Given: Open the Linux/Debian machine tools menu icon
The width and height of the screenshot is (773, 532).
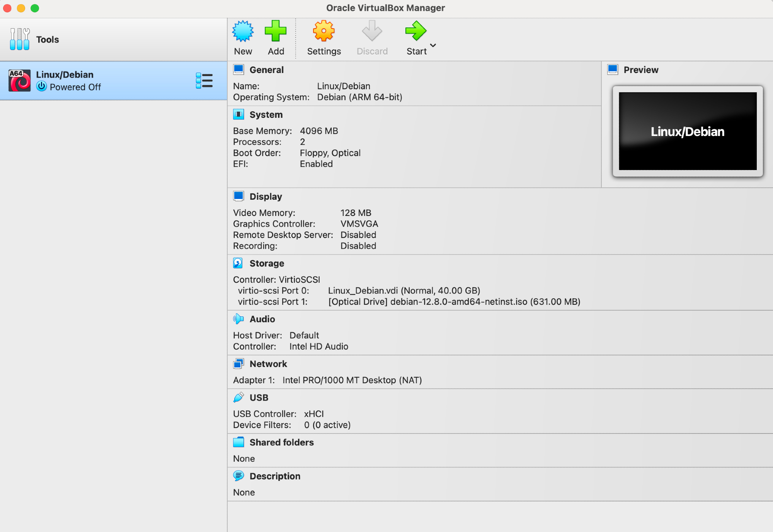Looking at the screenshot, I should tap(204, 81).
